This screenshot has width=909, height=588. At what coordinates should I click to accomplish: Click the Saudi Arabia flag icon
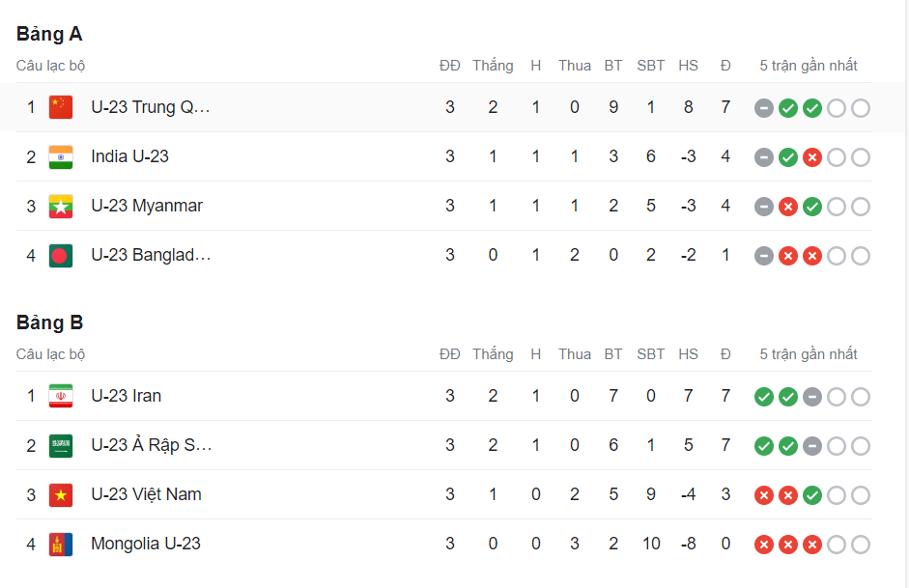[61, 445]
